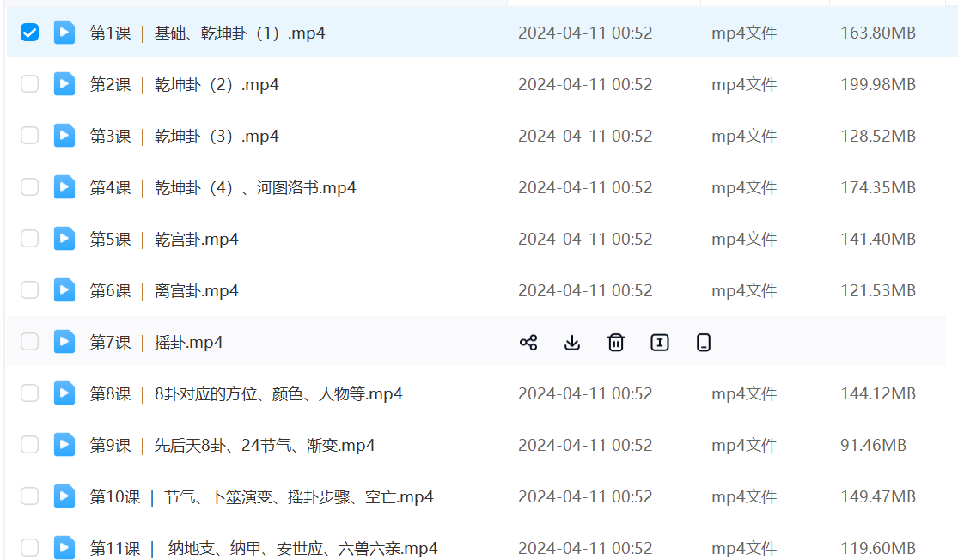Open the 第3课 乾坤卦（3）.mp4 file name

tap(184, 136)
